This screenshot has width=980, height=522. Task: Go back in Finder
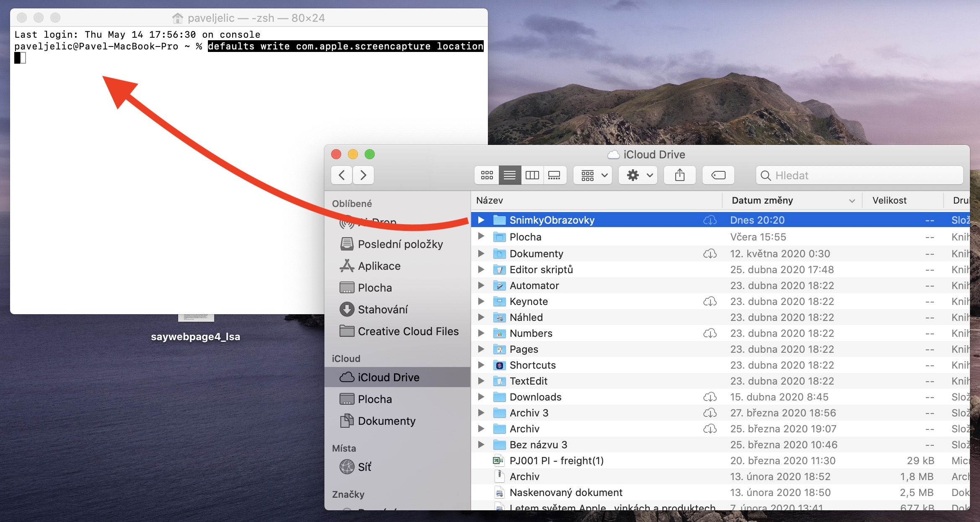point(342,175)
